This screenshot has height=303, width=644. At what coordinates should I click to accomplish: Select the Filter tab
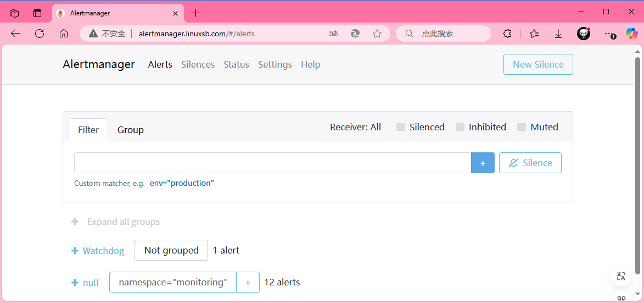point(88,130)
